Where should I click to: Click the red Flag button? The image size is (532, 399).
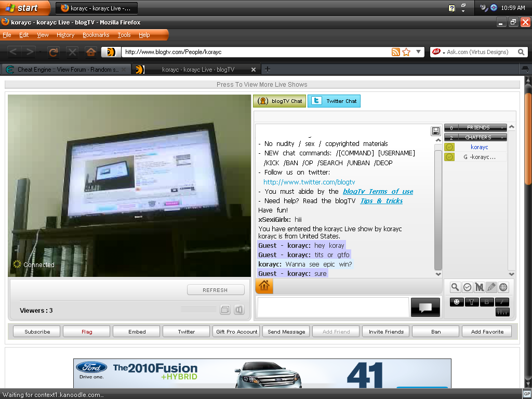click(x=87, y=332)
